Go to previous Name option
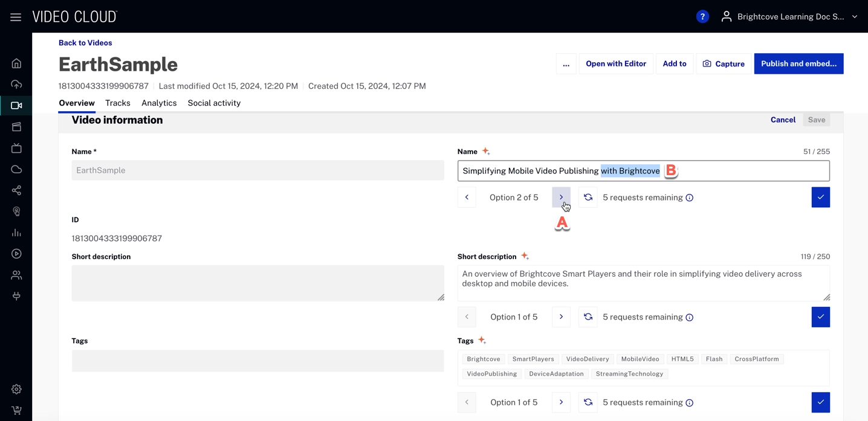 467,198
